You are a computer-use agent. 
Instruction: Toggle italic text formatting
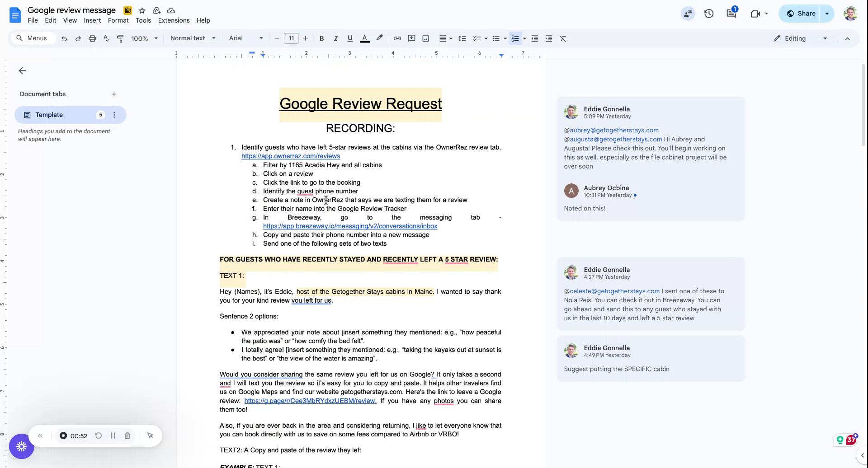[x=335, y=38]
